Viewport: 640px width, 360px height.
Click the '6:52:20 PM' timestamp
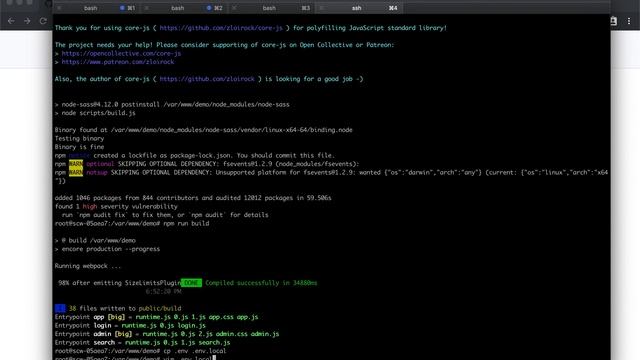(163, 291)
